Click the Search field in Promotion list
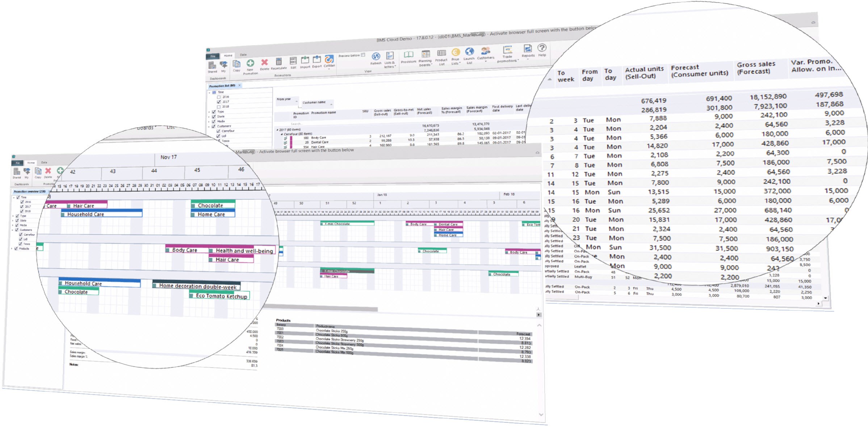This screenshot has height=427, width=868. (296, 124)
